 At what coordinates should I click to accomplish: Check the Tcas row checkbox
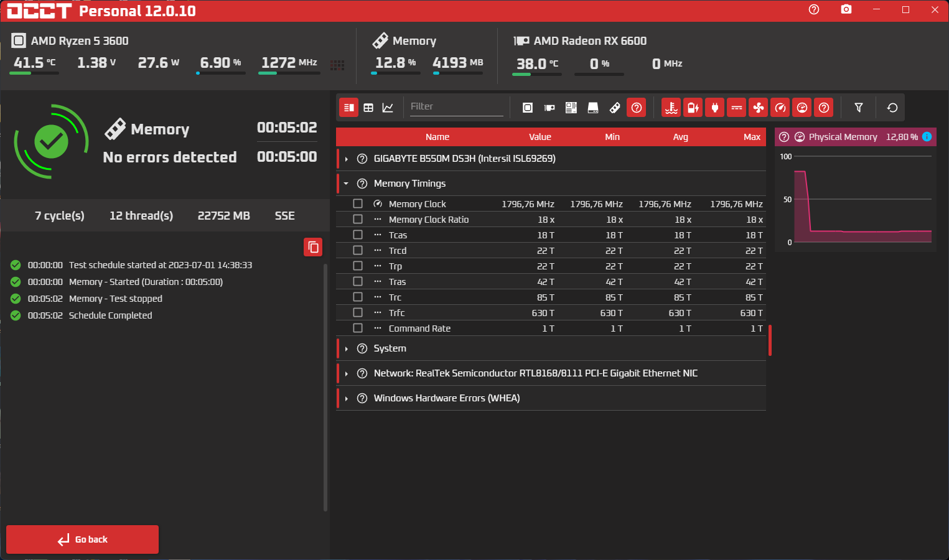tap(358, 235)
